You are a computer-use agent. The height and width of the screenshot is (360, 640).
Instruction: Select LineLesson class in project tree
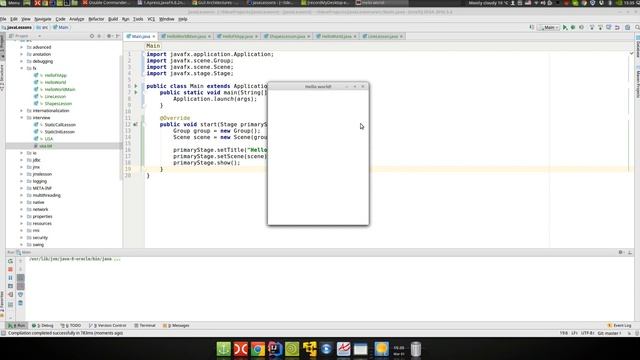click(x=55, y=97)
